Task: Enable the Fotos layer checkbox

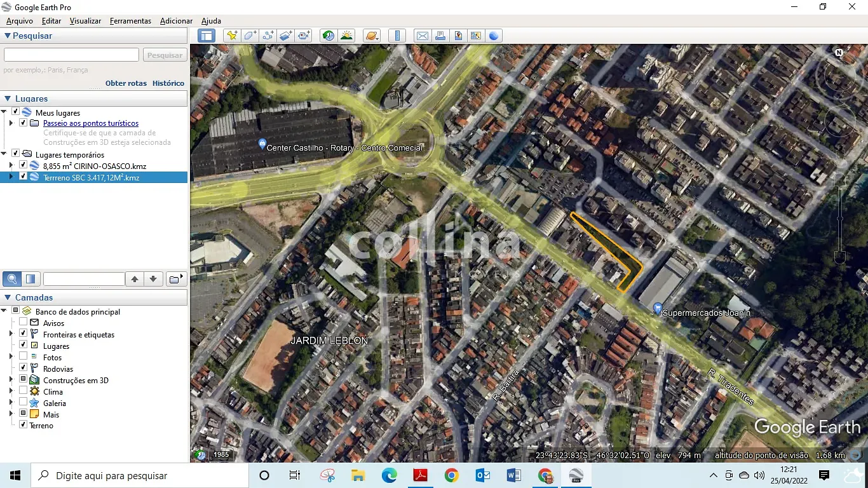Action: (x=24, y=356)
